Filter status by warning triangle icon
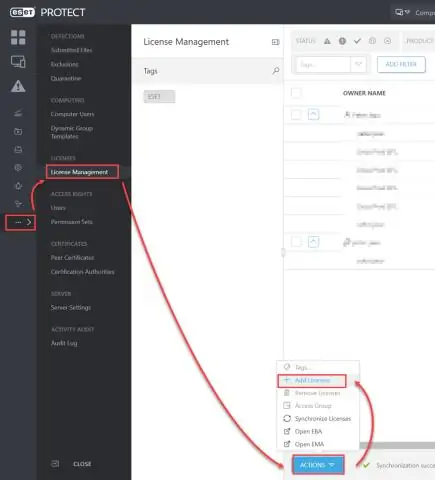Image resolution: width=435 pixels, height=480 pixels. tap(327, 41)
